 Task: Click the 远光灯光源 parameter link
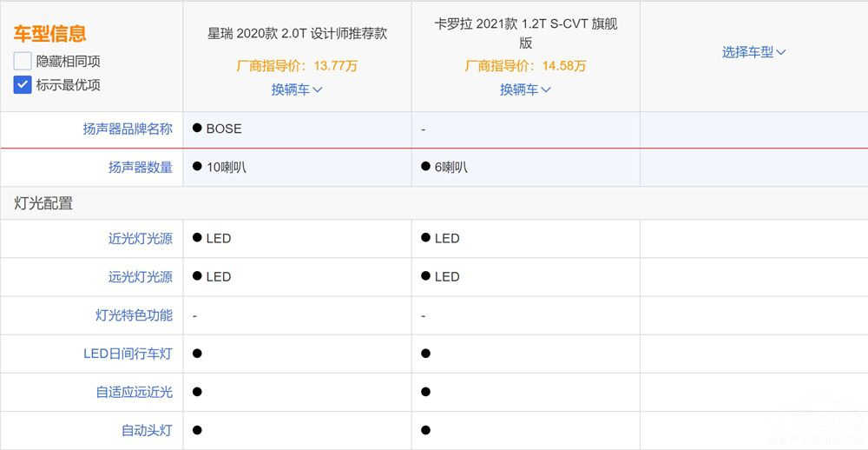[141, 276]
